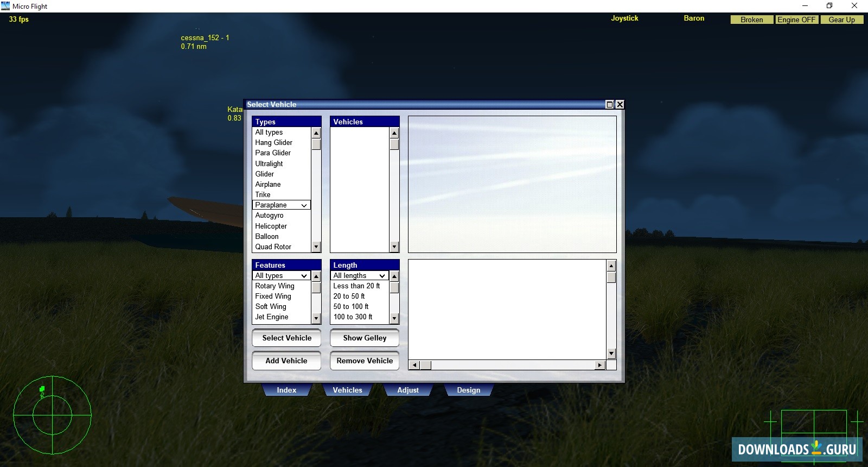Open the Vehicles tab
Image resolution: width=868 pixels, height=467 pixels.
click(x=347, y=390)
